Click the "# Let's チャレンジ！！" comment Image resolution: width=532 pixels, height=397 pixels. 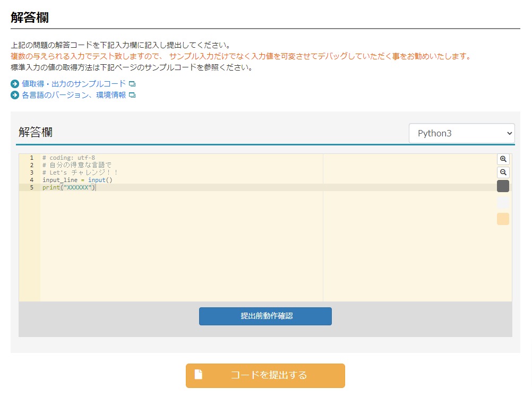(x=80, y=172)
